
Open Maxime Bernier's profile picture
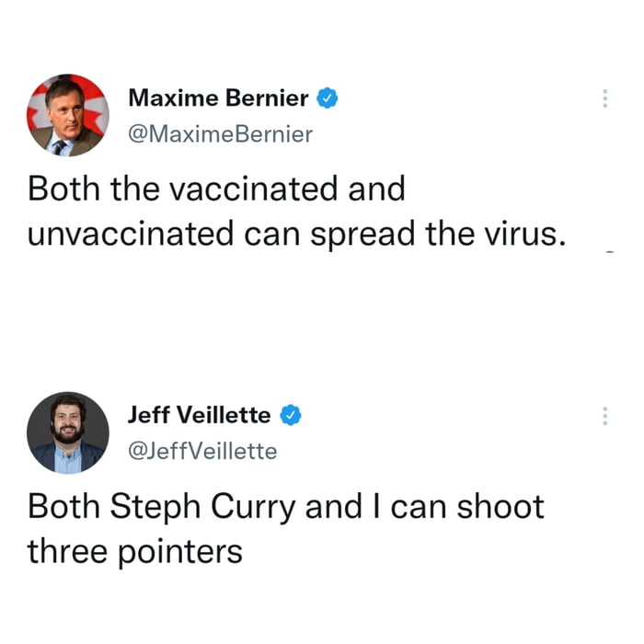click(x=67, y=115)
